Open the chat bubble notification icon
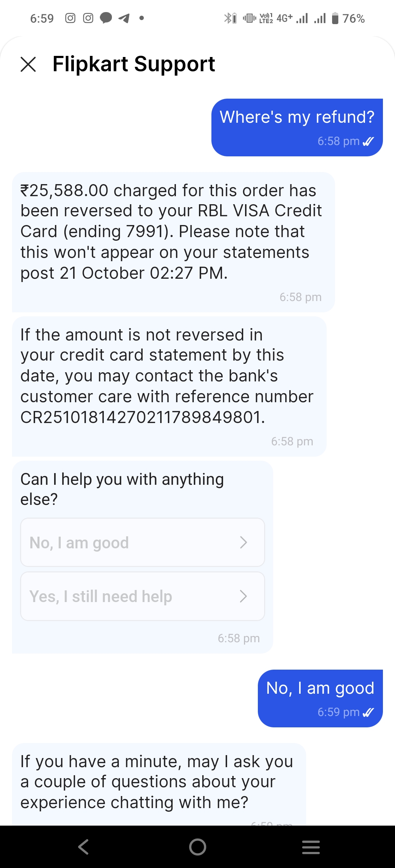This screenshot has width=395, height=868. point(106,18)
